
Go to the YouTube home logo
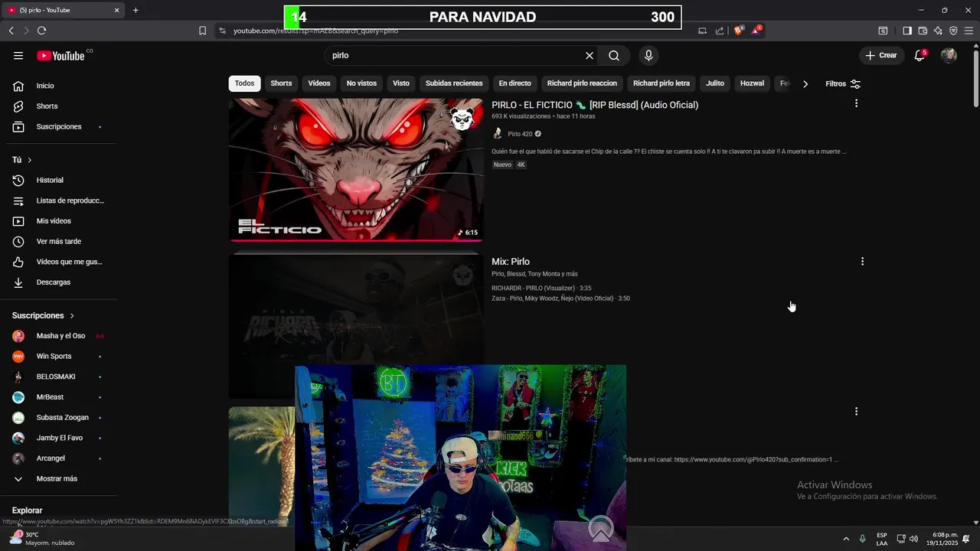(x=60, y=56)
